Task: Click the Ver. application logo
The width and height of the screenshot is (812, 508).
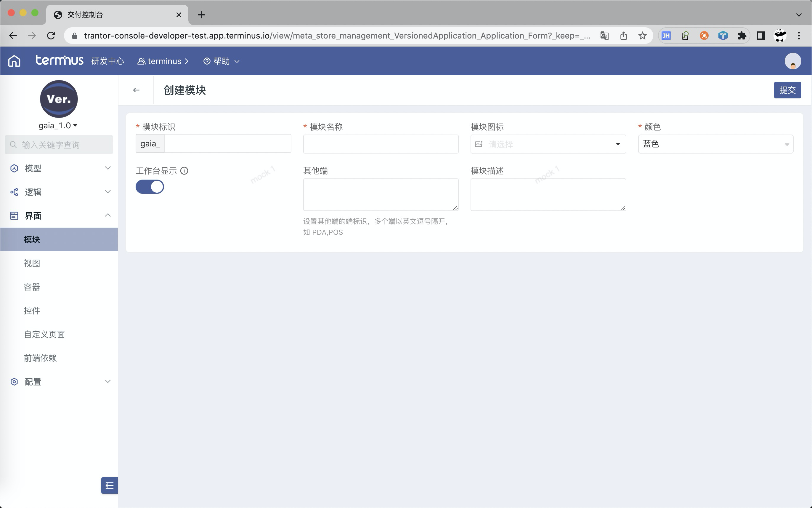Action: 59,99
